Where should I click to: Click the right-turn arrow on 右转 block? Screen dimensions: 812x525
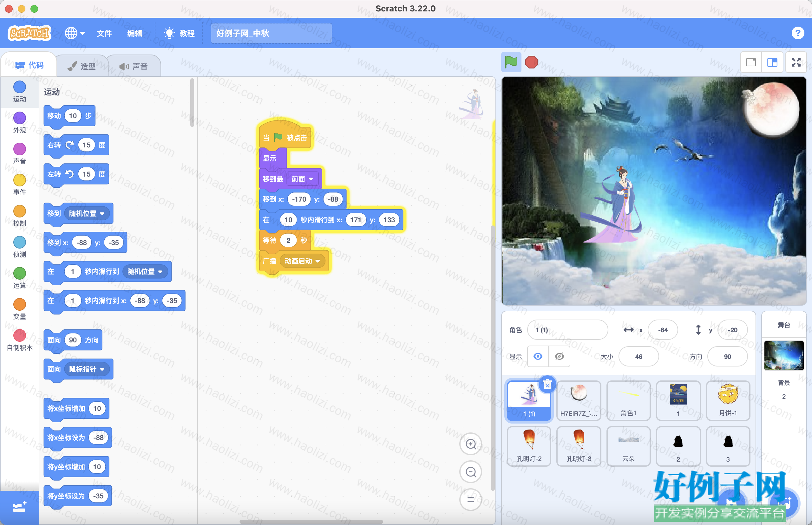pyautogui.click(x=69, y=145)
